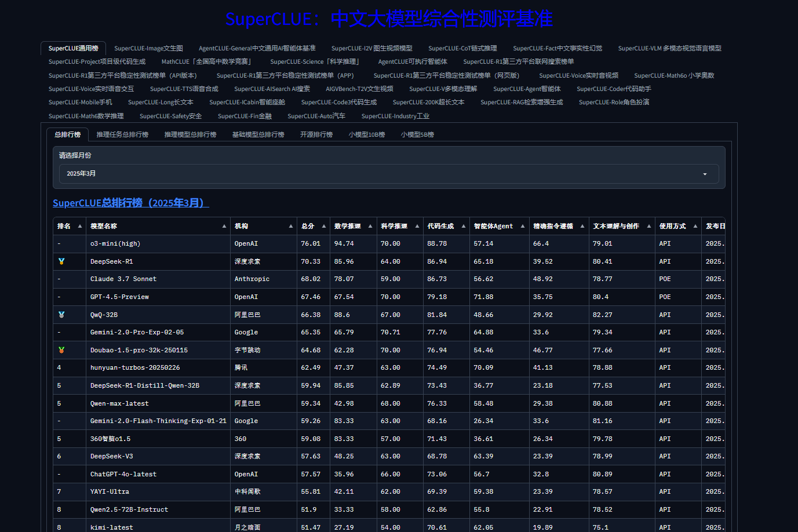
Task: Open SuperCLUE-VLM 多模态视觉语言模型 tab
Action: (x=670, y=48)
